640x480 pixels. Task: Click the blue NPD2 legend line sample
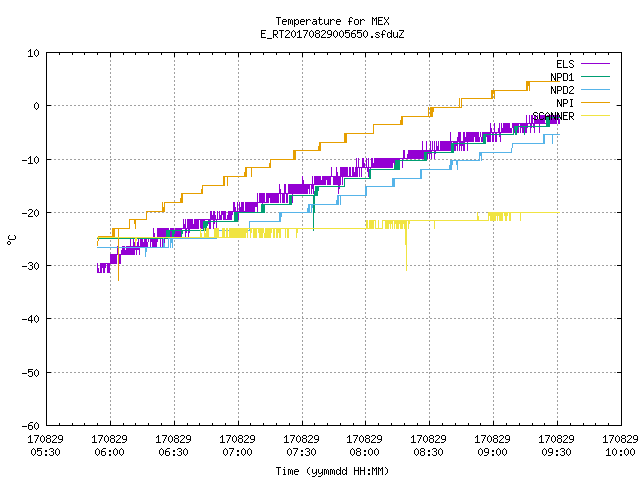(x=596, y=90)
